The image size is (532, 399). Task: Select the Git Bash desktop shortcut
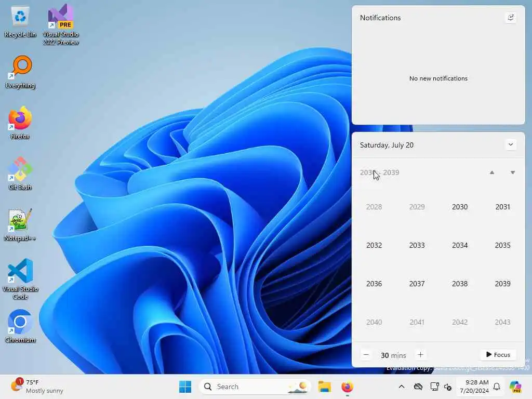click(20, 174)
